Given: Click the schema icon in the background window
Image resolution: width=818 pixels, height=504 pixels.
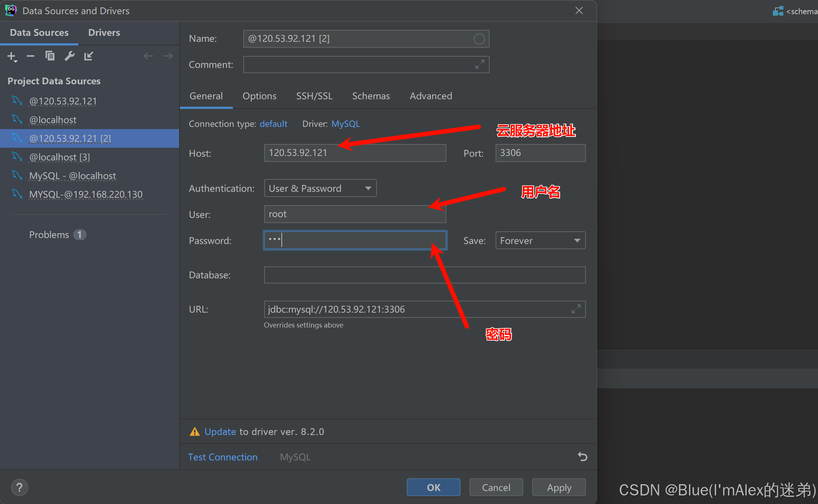Looking at the screenshot, I should click(778, 11).
